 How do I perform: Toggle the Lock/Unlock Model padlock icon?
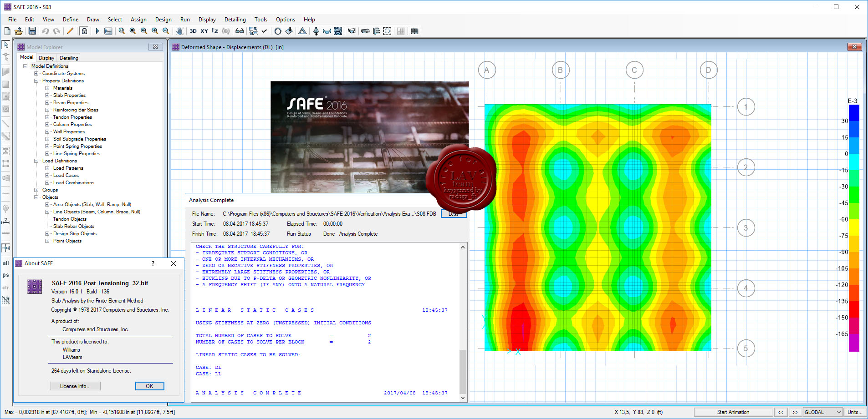pyautogui.click(x=84, y=31)
